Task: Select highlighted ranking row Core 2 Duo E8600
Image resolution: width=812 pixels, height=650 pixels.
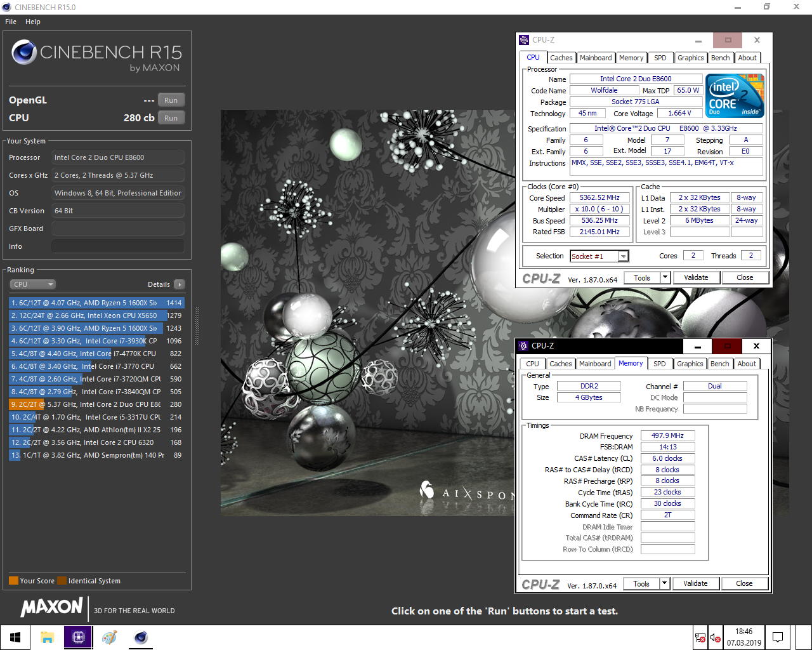Action: tap(96, 404)
